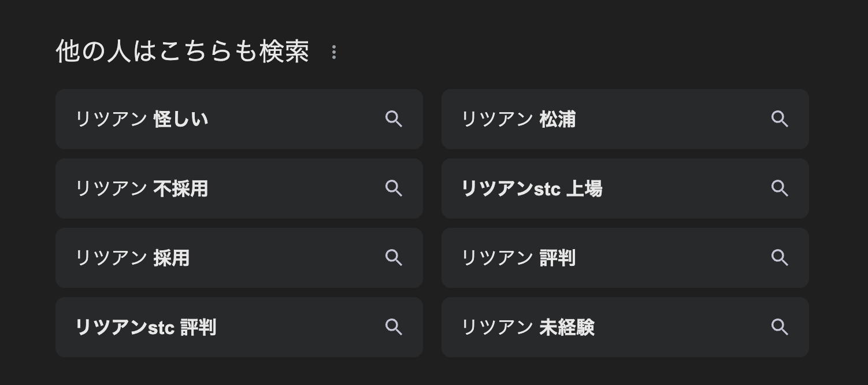The width and height of the screenshot is (868, 385).
Task: Hit the magnifier icon for リツアンstc 上場
Action: point(780,188)
